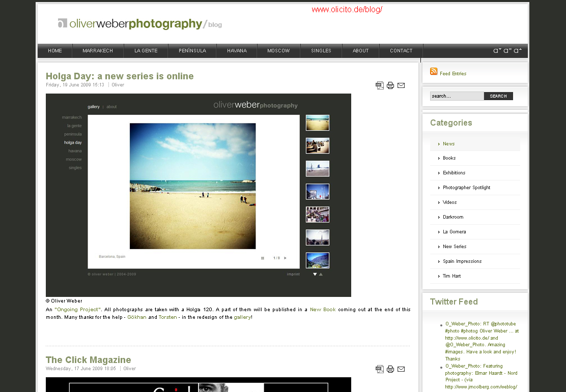This screenshot has height=392, width=566.
Task: Open the About page in navigation
Action: tap(360, 51)
